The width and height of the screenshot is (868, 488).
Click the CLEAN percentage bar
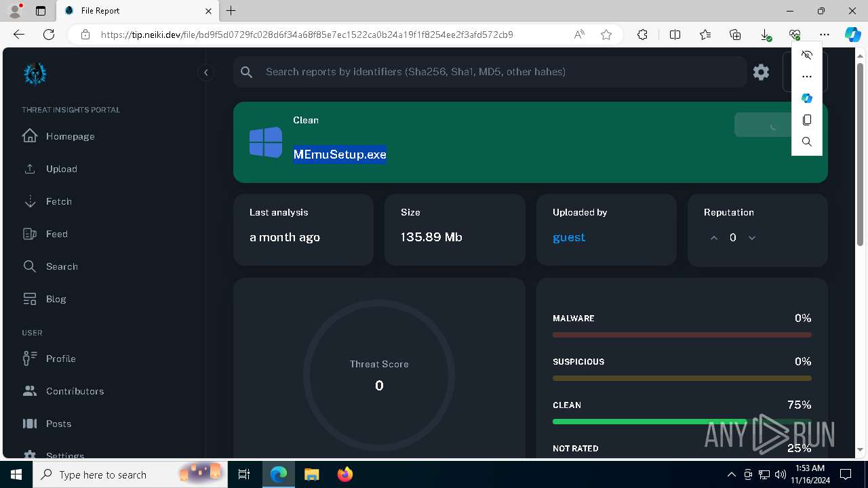point(682,422)
